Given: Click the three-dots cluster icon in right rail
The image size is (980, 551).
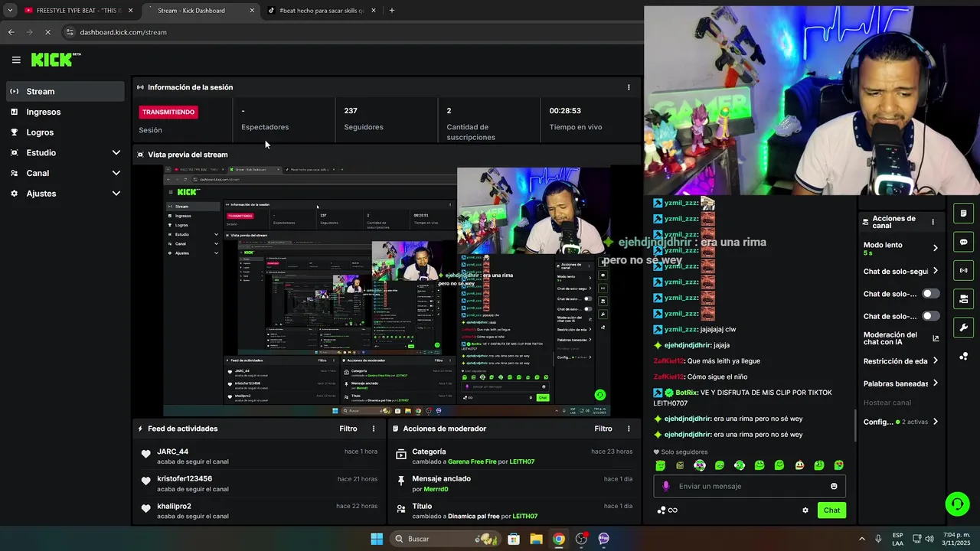Looking at the screenshot, I should coord(963,357).
